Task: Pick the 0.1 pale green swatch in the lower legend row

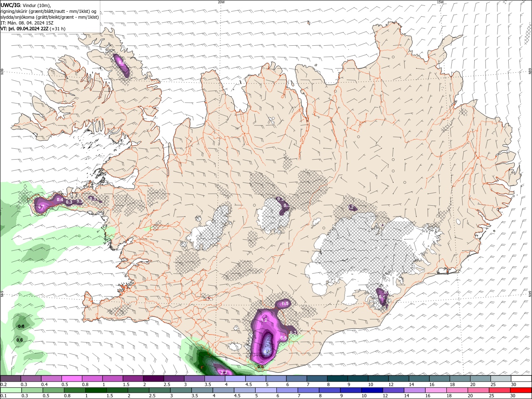Action: coord(10,390)
